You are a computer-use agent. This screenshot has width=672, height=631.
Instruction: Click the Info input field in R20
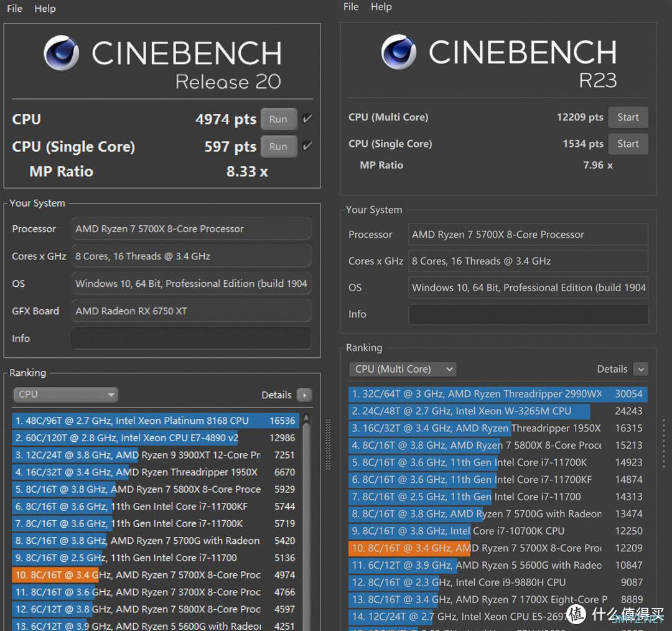click(x=191, y=339)
